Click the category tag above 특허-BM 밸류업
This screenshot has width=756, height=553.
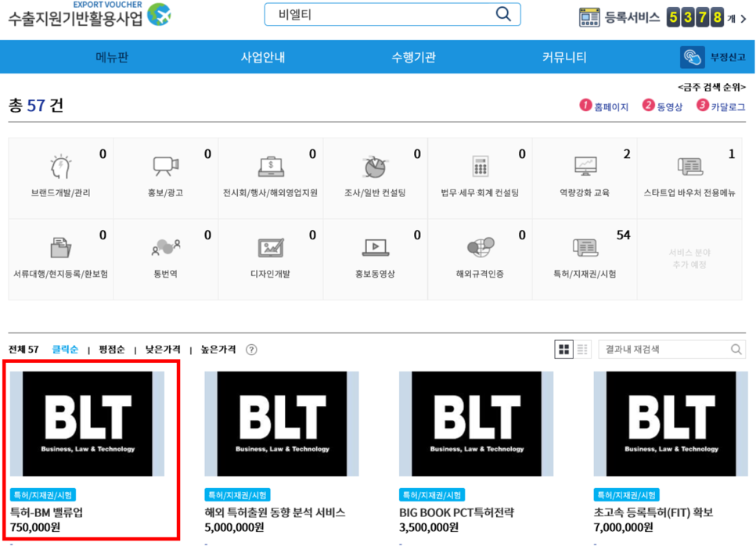click(x=43, y=494)
